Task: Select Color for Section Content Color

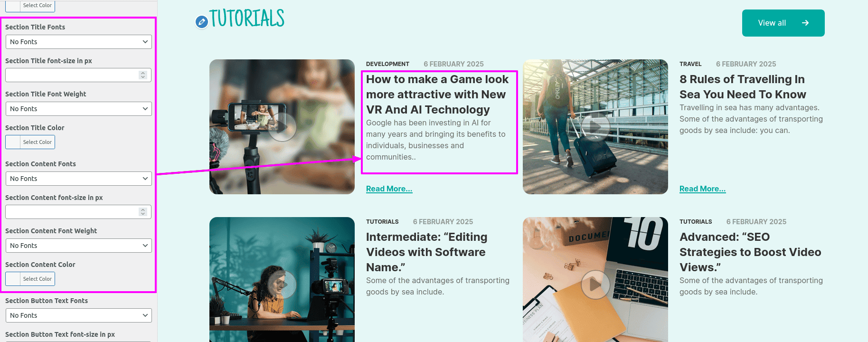Action: (x=30, y=279)
